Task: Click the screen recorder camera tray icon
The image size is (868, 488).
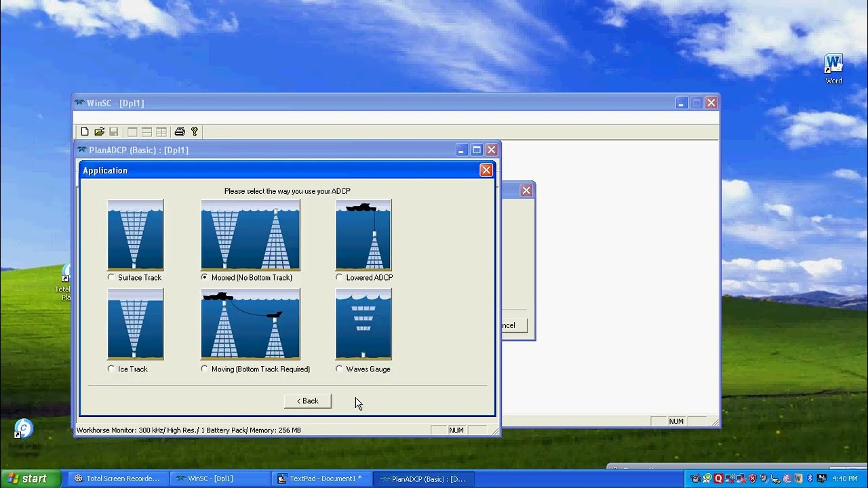Action: coord(696,478)
